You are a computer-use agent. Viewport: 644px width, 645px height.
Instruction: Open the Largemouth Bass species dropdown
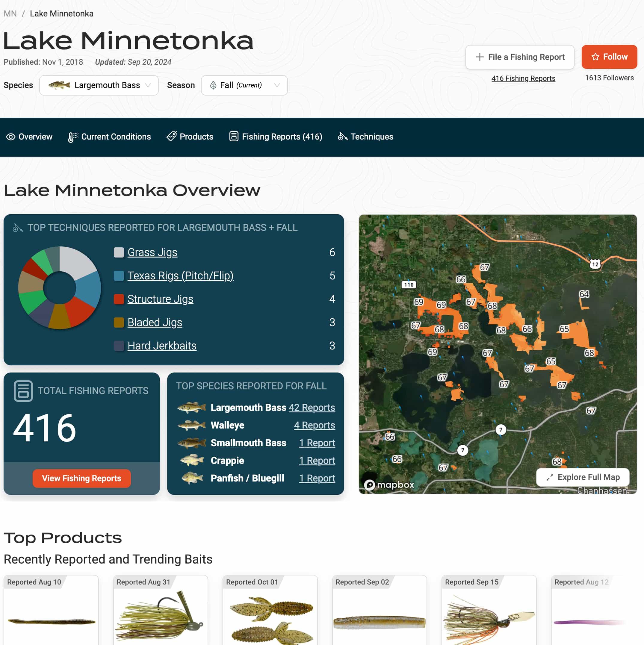(x=99, y=85)
